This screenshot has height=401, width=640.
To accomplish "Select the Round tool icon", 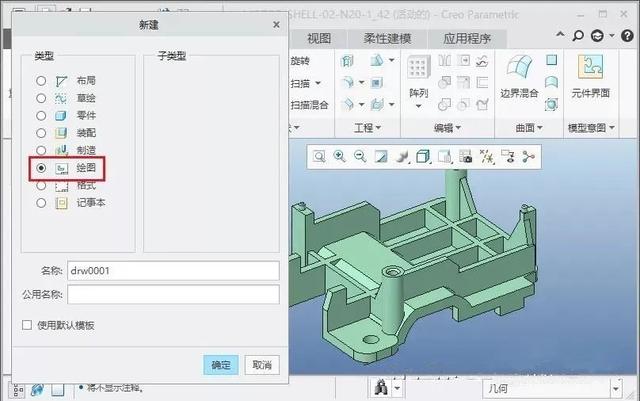I will tap(347, 83).
